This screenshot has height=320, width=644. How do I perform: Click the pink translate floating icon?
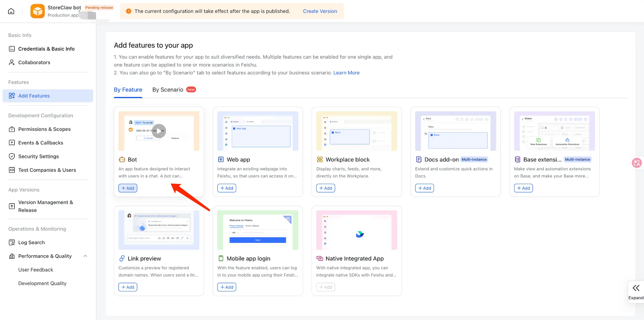point(637,163)
